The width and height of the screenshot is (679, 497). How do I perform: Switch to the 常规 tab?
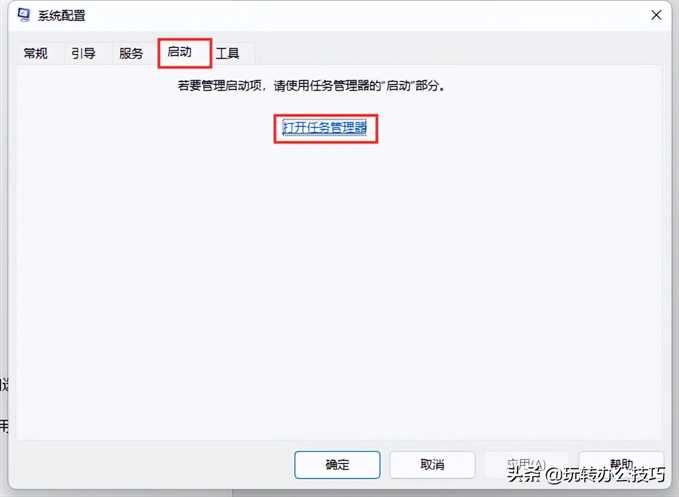tap(36, 53)
